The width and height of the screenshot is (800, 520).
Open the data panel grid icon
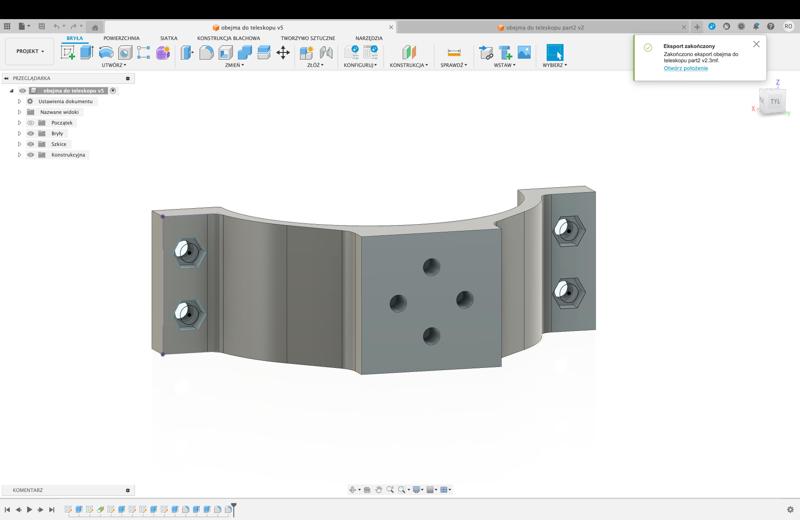click(7, 27)
